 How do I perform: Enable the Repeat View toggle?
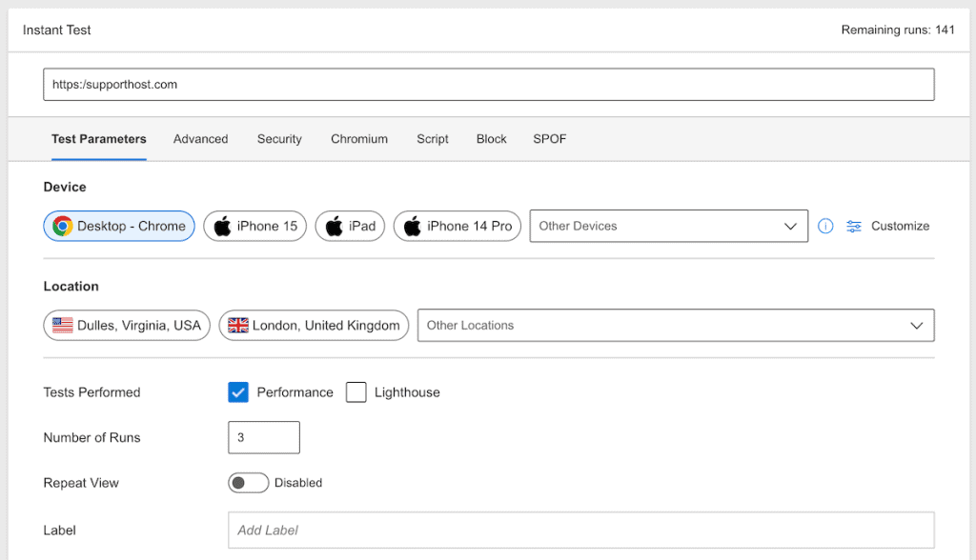tap(248, 483)
